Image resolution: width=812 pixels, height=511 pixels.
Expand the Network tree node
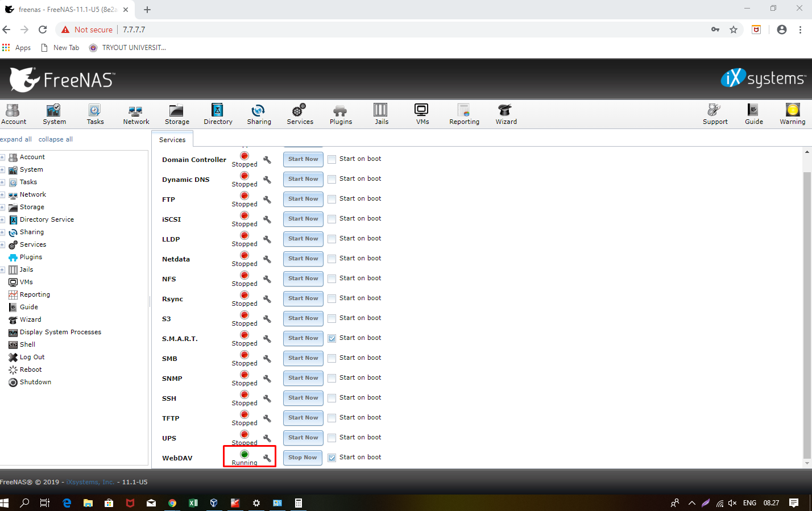(x=3, y=194)
